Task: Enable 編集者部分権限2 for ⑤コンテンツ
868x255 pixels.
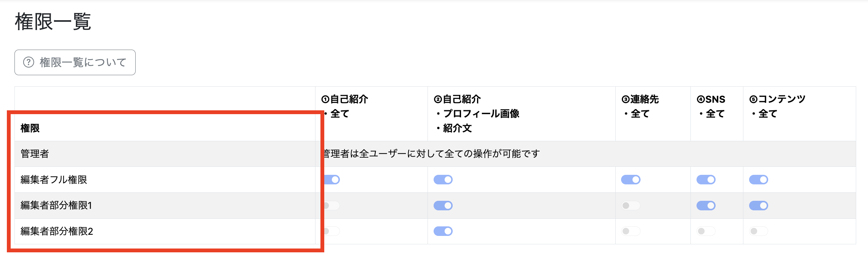Action: click(759, 231)
